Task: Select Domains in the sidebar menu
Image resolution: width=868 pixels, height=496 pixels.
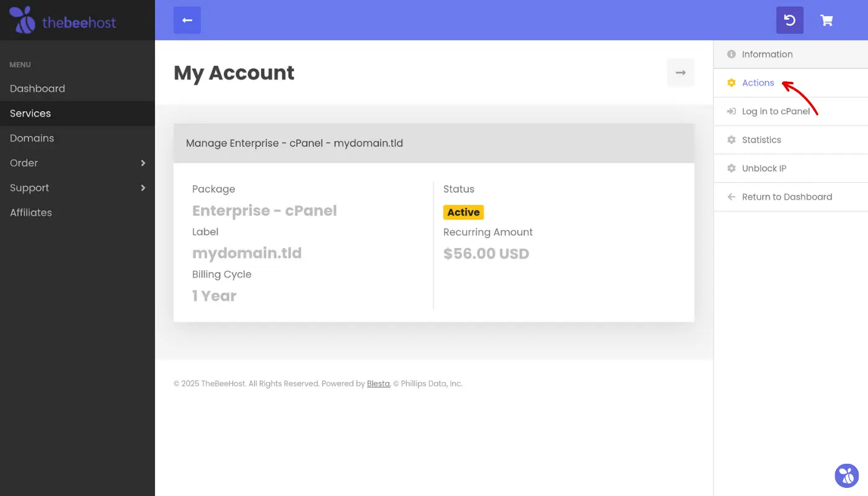Action: click(x=32, y=138)
